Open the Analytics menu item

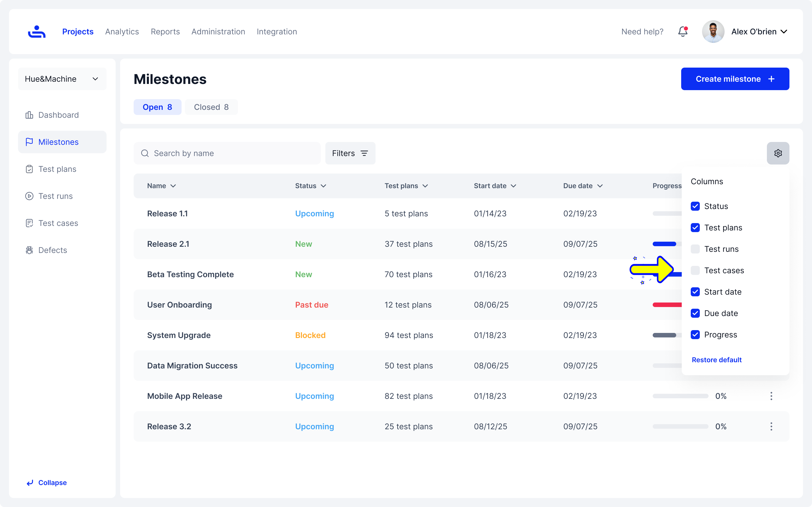point(122,32)
